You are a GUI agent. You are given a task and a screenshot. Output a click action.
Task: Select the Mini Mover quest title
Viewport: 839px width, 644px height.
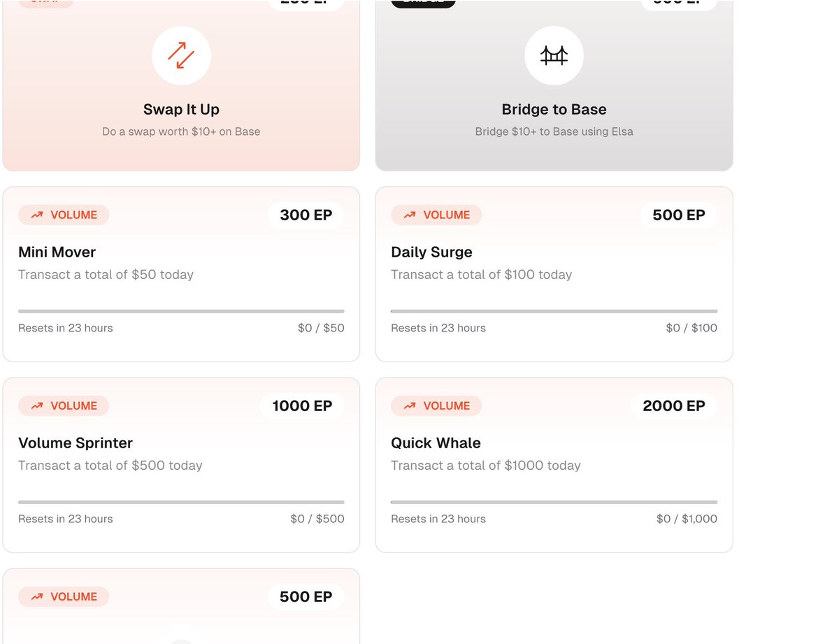coord(57,252)
